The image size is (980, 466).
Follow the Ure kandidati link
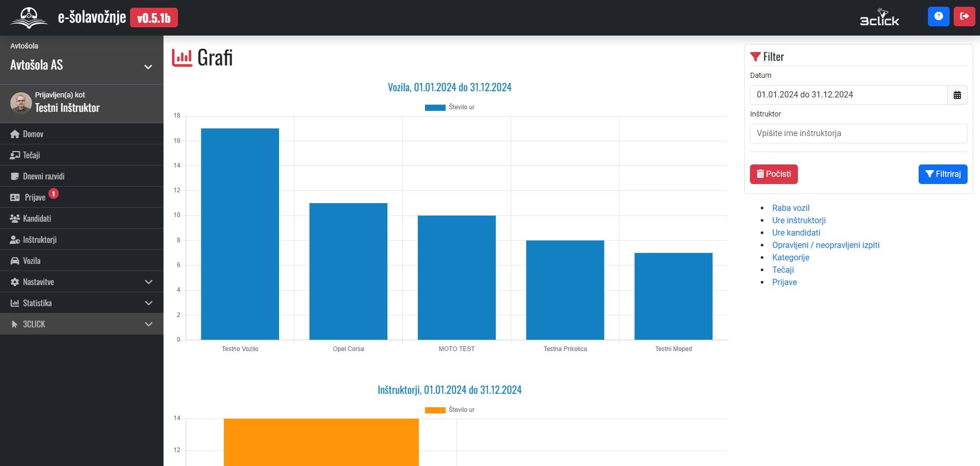(796, 232)
